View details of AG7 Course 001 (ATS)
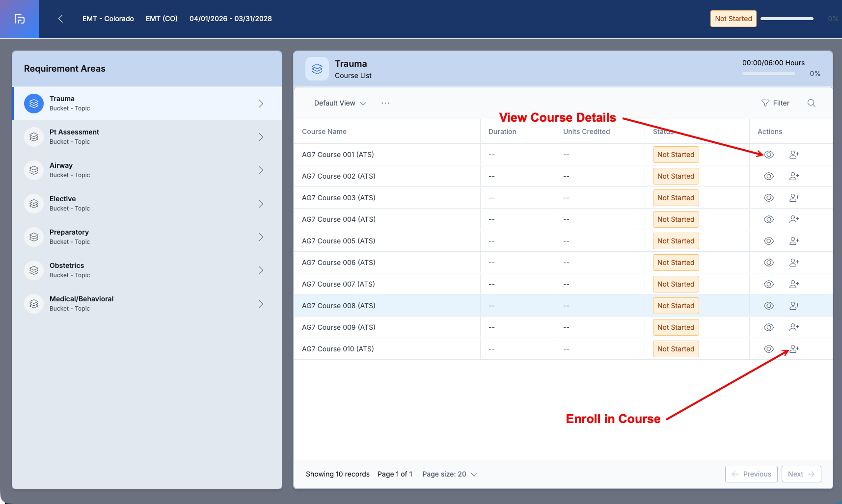Screen dimensions: 842x504 click(x=769, y=155)
